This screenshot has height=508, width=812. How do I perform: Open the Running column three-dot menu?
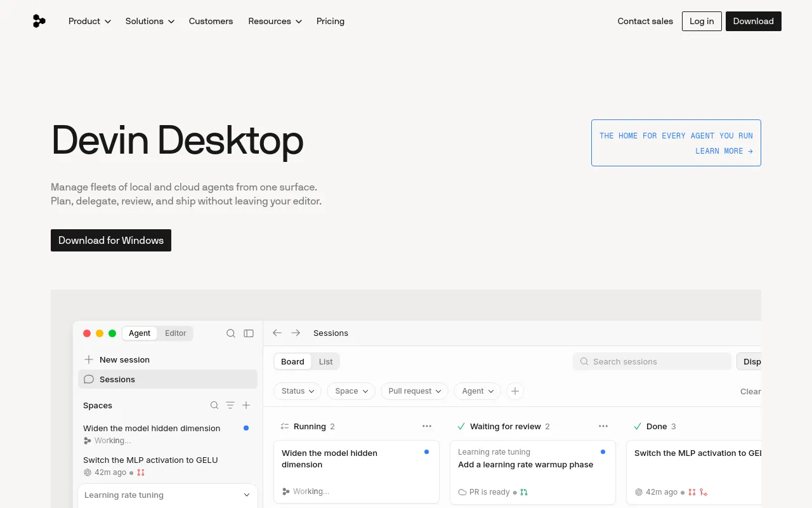tap(427, 426)
